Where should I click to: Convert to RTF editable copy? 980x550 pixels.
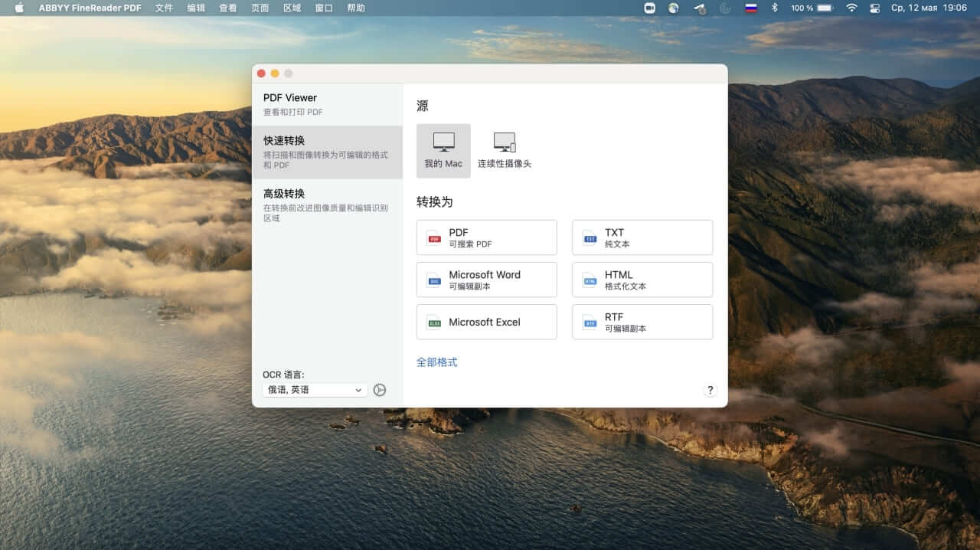642,322
